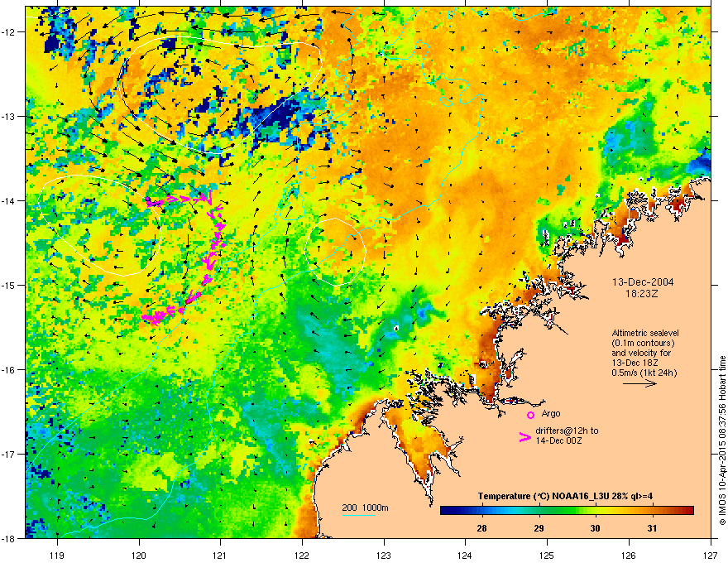Viewport: 728px width, 563px height.
Task: Click the 125 longitude axis label
Action: click(x=547, y=555)
